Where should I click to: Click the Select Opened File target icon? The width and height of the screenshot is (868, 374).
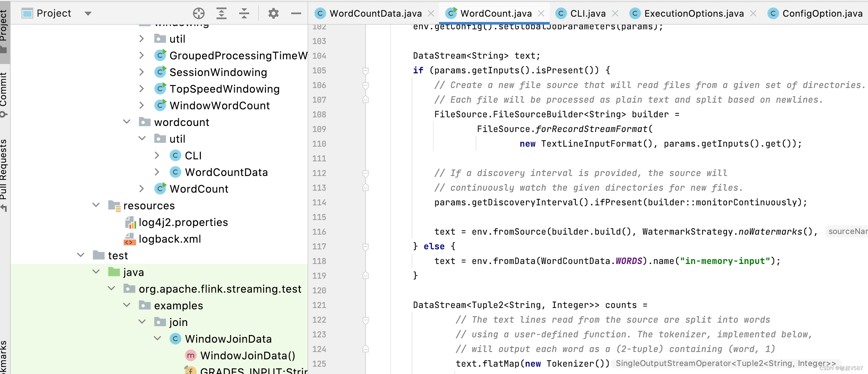(199, 13)
